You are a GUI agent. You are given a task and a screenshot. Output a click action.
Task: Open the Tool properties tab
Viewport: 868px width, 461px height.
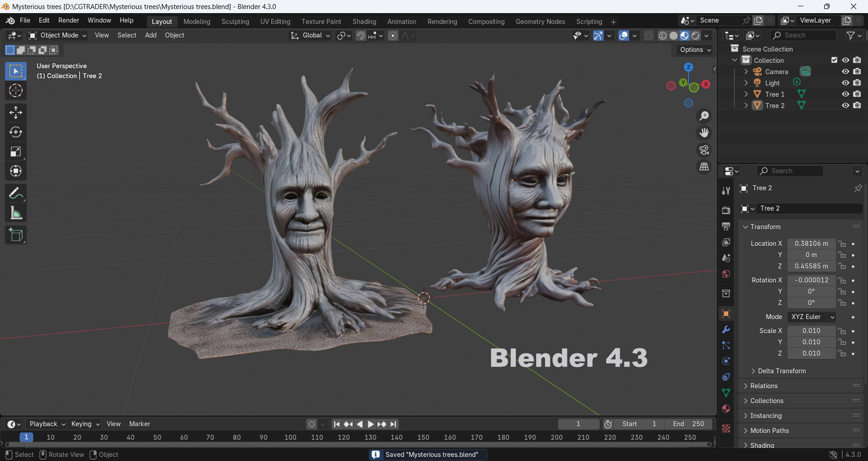pyautogui.click(x=726, y=191)
